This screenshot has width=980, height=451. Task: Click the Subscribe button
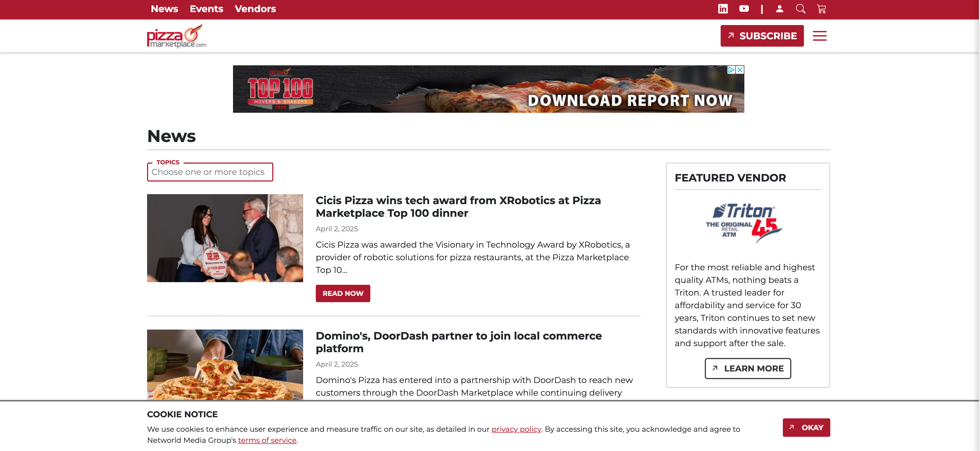(x=762, y=36)
